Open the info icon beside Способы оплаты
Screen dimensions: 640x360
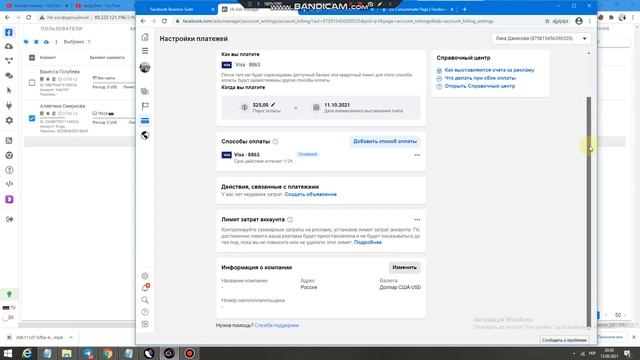tap(276, 142)
